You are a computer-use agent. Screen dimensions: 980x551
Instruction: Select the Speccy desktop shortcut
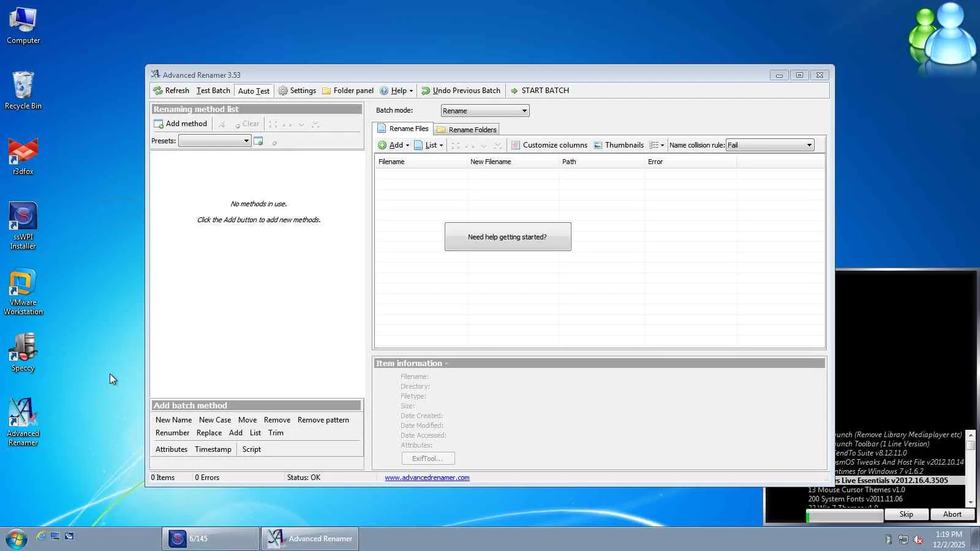(x=23, y=353)
